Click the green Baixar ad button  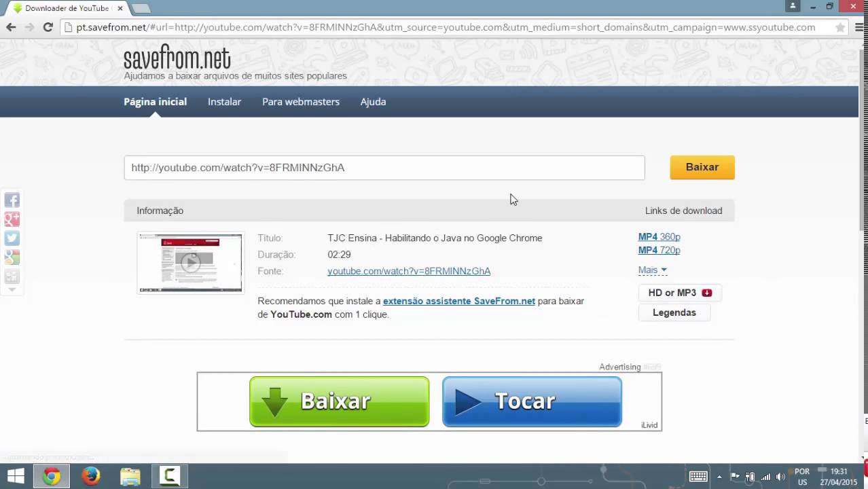(339, 401)
